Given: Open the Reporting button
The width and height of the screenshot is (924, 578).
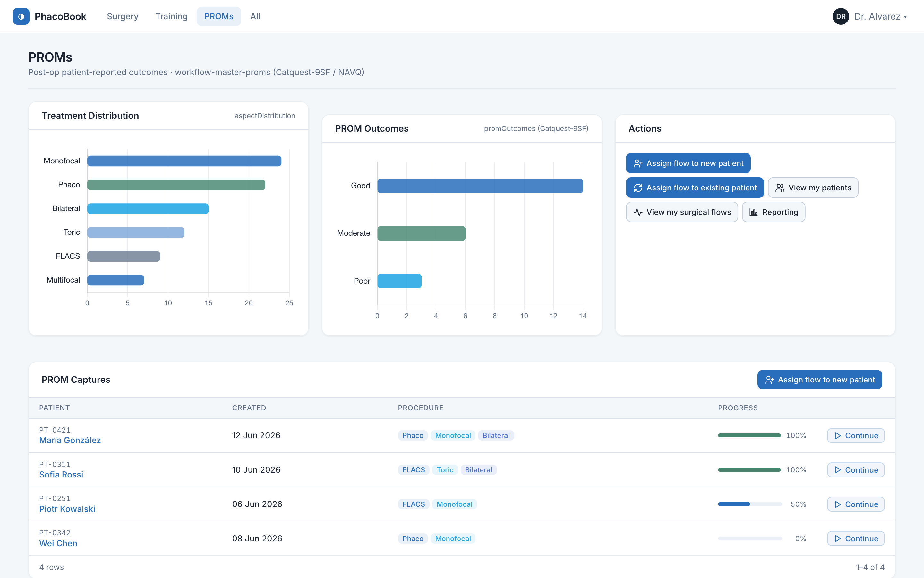Looking at the screenshot, I should point(773,212).
